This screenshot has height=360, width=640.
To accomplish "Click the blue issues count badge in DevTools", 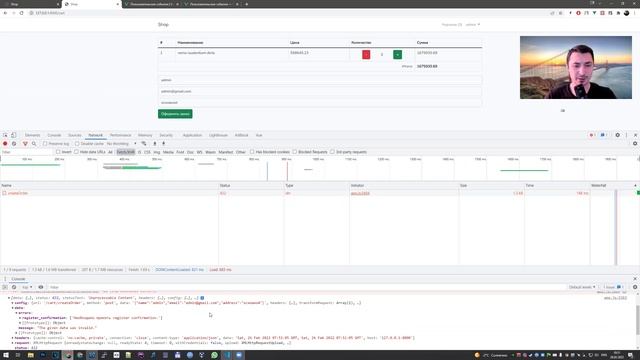I will pyautogui.click(x=604, y=135).
